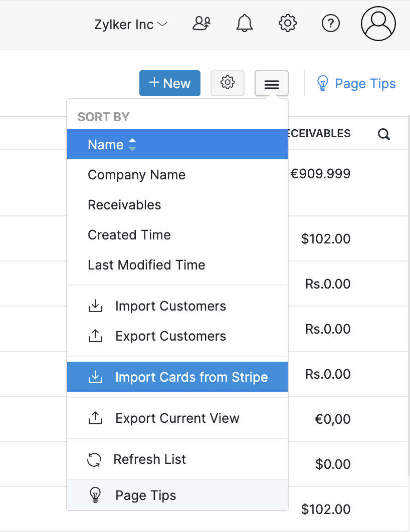Open the hamburger menu button
Screen dimensions: 410x532
tap(271, 83)
